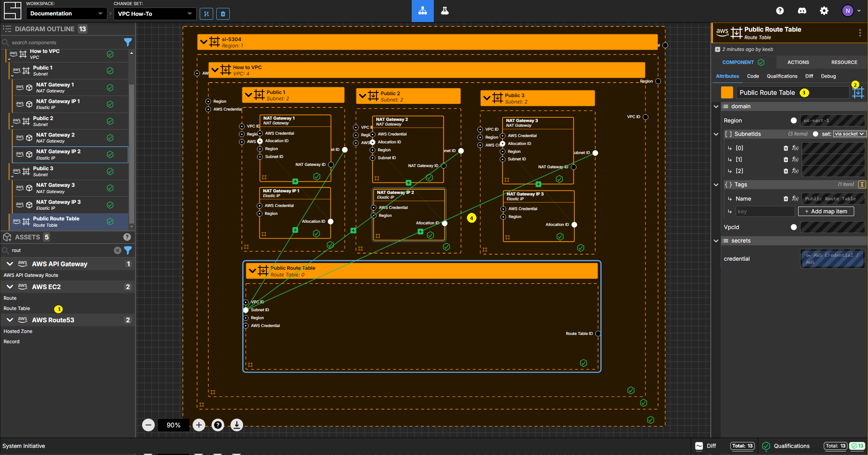This screenshot has width=868, height=455.
Task: Open the Debug sub-tab
Action: [x=828, y=76]
